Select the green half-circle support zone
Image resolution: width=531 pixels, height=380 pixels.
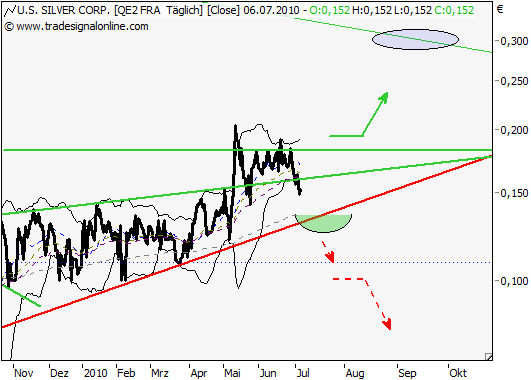point(324,224)
